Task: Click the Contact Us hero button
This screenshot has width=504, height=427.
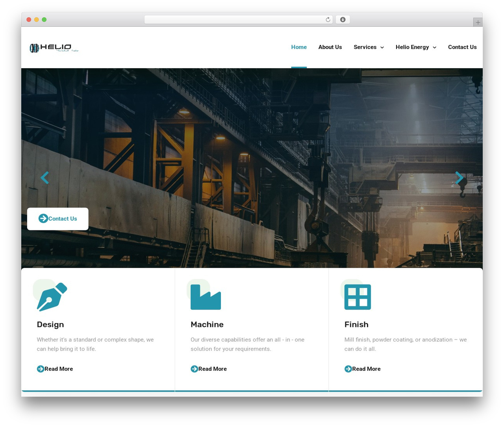Action: pyautogui.click(x=58, y=219)
